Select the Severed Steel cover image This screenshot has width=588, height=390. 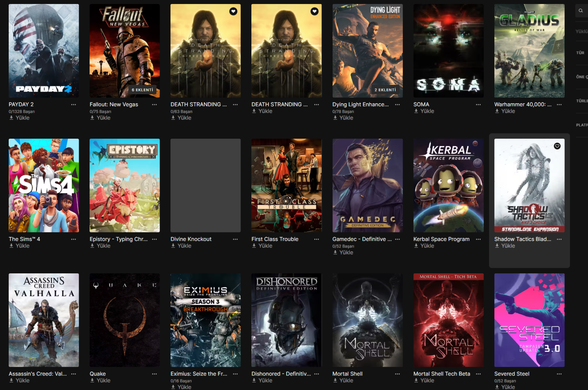point(529,320)
